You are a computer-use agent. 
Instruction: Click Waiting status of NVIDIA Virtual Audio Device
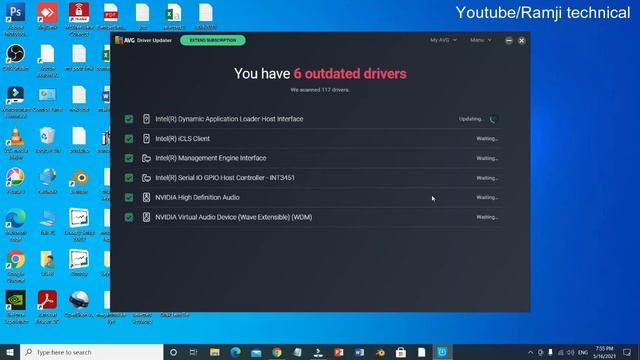[x=487, y=217]
